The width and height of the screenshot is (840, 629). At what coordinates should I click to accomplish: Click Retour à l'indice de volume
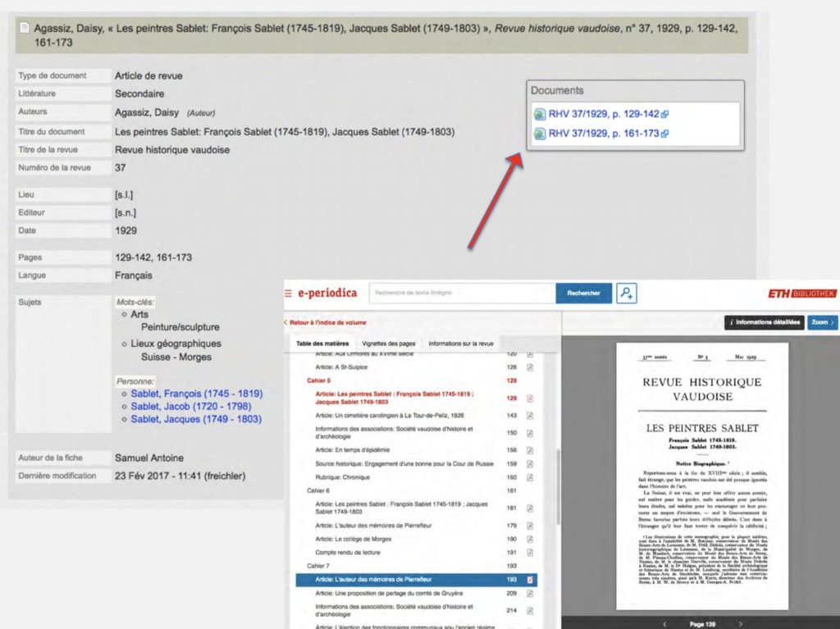[x=328, y=322]
